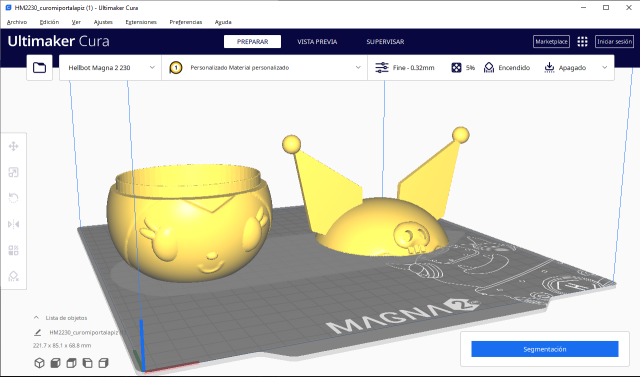Click the right side view cube icon
This screenshot has width=640, height=377.
[104, 363]
